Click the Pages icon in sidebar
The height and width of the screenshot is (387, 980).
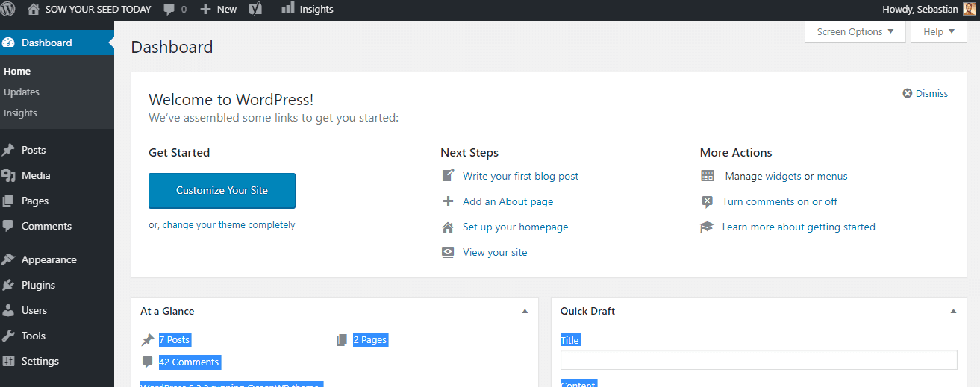point(8,201)
